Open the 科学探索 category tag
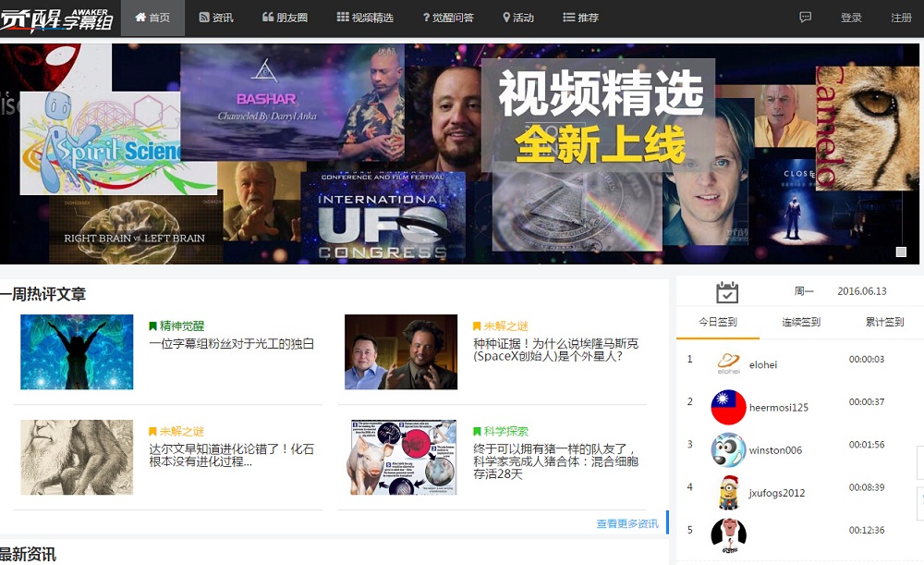The height and width of the screenshot is (565, 924). [x=500, y=431]
